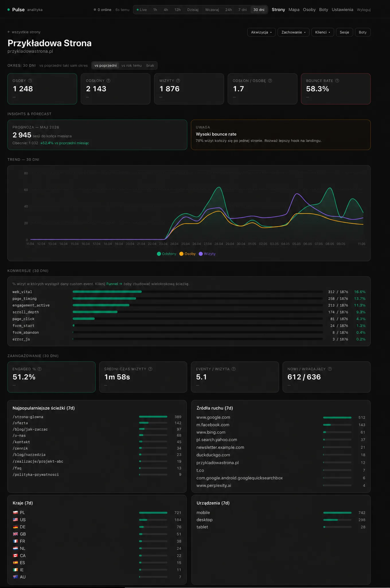Select the Wczoraj time range
The width and height of the screenshot is (390, 588).
212,10
